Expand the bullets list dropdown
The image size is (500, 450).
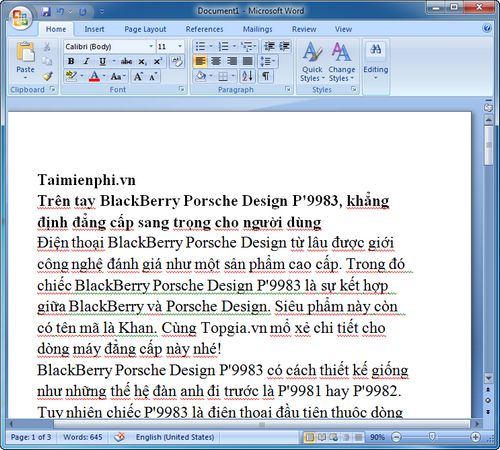coord(211,46)
